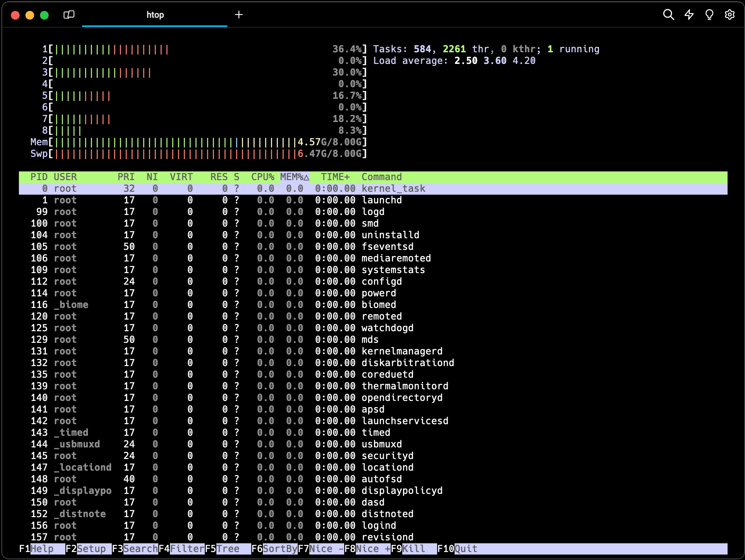Viewport: 745px width, 560px height.
Task: Click F10 Quit in the function bar
Action: click(x=457, y=549)
